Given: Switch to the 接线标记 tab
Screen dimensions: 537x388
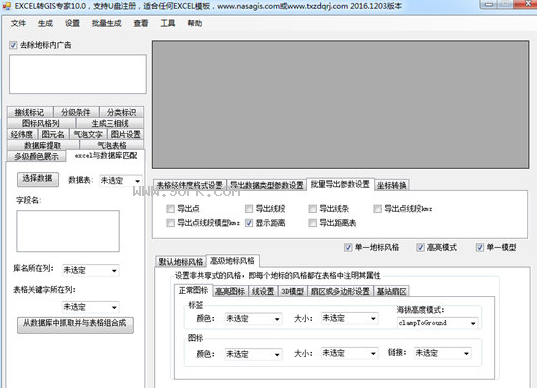Looking at the screenshot, I should point(29,112).
